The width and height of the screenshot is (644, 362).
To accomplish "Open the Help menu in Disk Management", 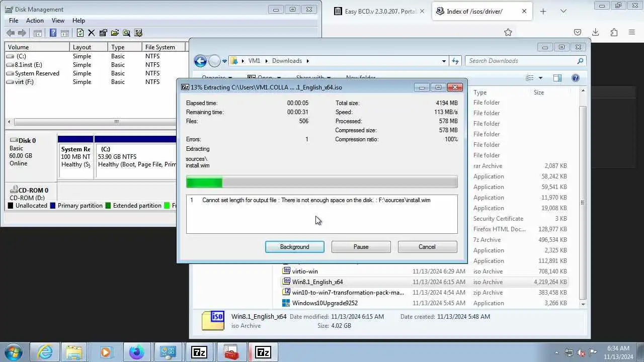I will (78, 21).
